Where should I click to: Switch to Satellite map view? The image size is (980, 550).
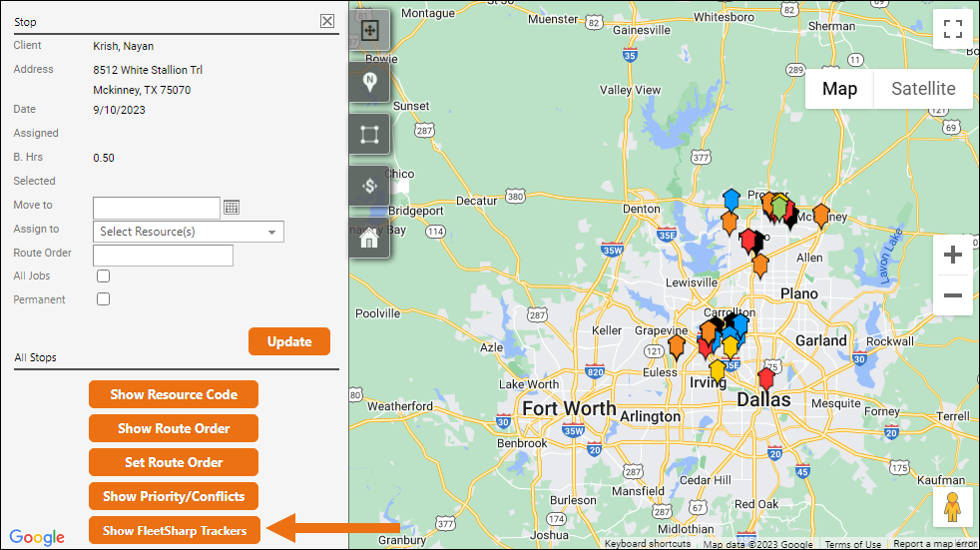coord(923,89)
